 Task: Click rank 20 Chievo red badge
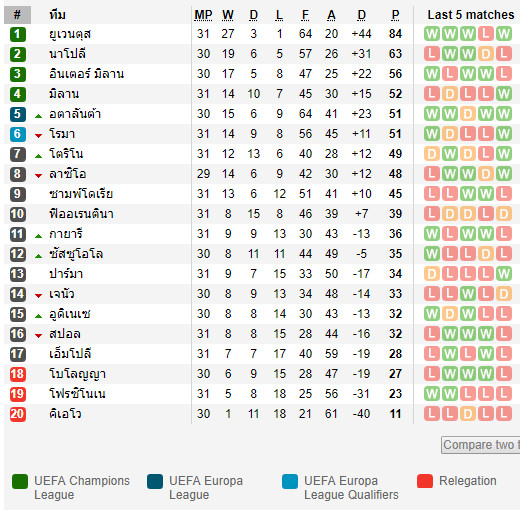18,414
